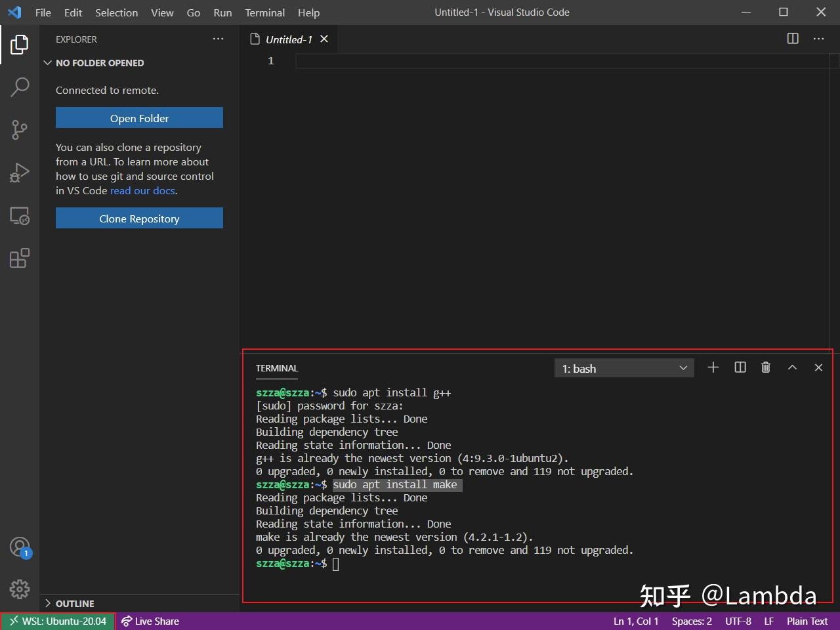Viewport: 840px width, 630px height.
Task: Open the Remote Explorer view
Action: coord(19,215)
